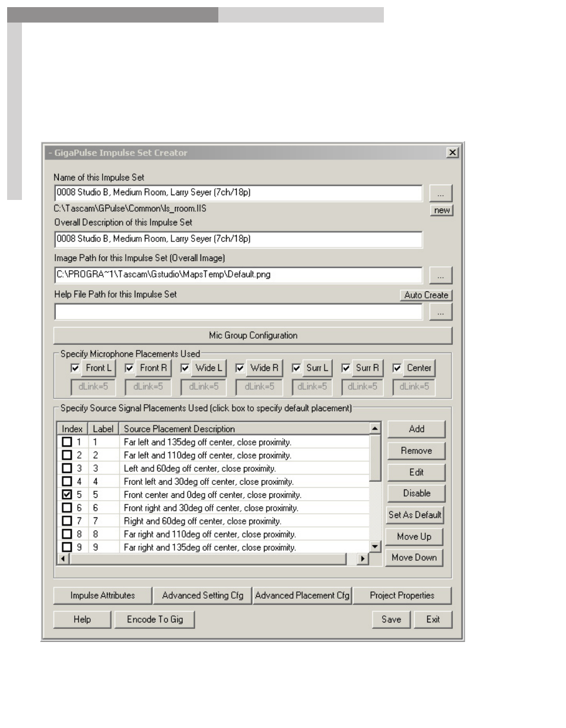
Task: Click the Front R placement button
Action: coord(153,368)
